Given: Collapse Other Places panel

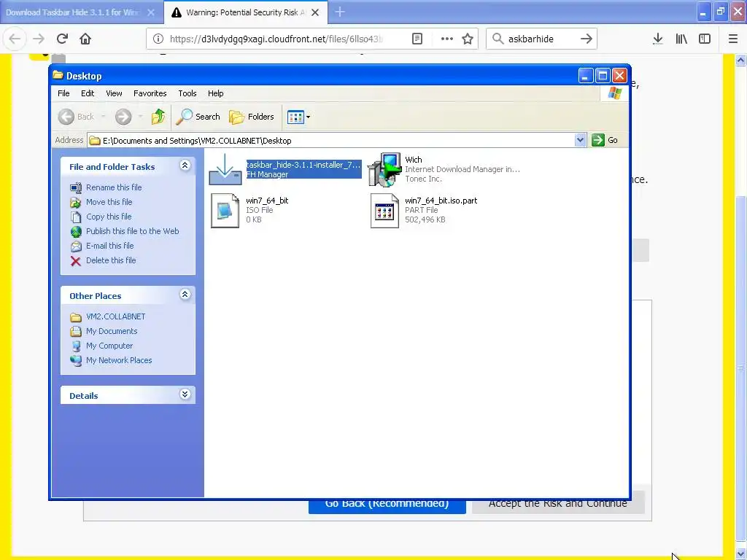Looking at the screenshot, I should point(185,295).
